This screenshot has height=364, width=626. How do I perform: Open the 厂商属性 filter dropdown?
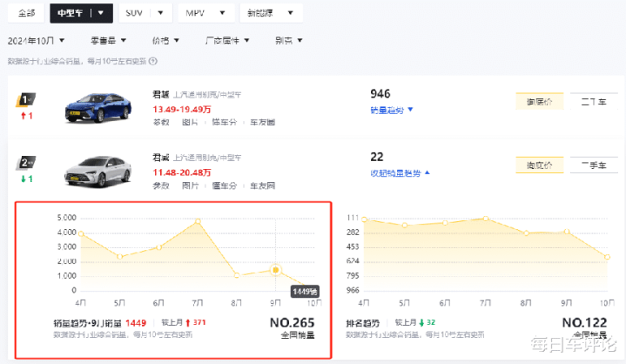227,40
